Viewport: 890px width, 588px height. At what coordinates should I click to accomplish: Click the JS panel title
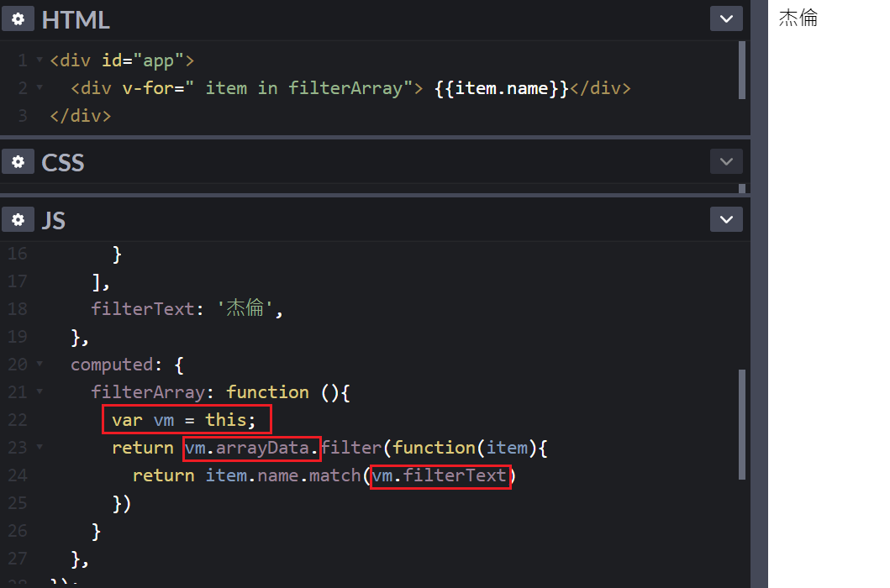coord(53,221)
